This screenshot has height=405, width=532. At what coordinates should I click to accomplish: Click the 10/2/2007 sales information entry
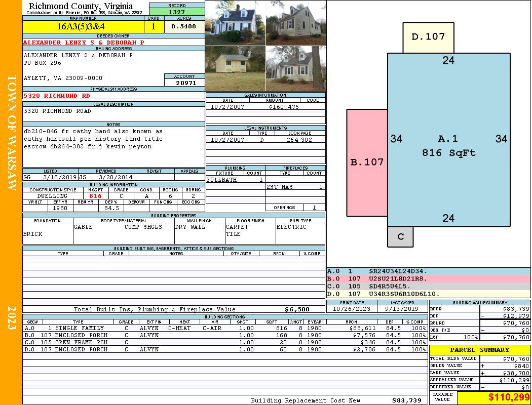pyautogui.click(x=265, y=107)
